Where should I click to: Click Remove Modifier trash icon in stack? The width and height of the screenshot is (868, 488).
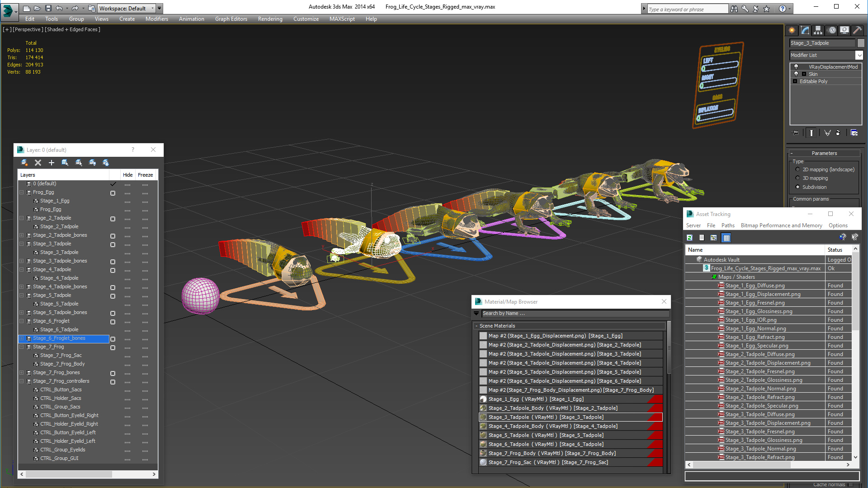(x=838, y=133)
